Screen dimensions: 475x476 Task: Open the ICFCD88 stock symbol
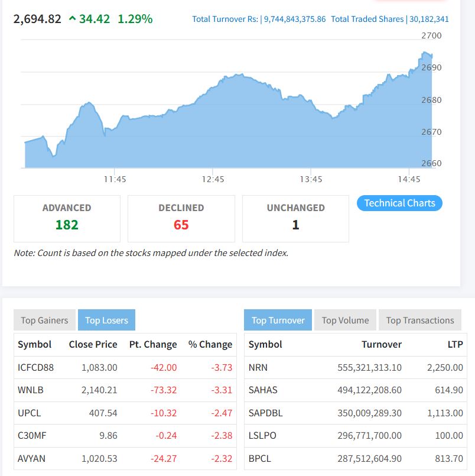click(35, 367)
